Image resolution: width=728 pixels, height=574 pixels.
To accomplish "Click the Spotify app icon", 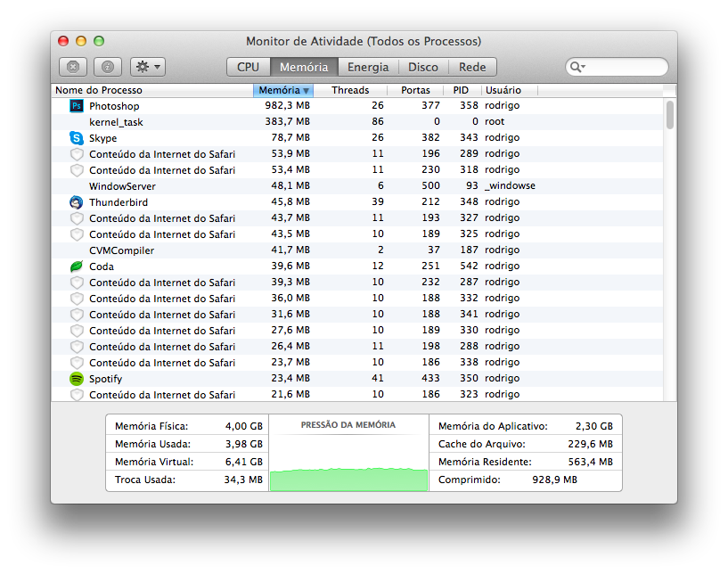I will point(77,379).
